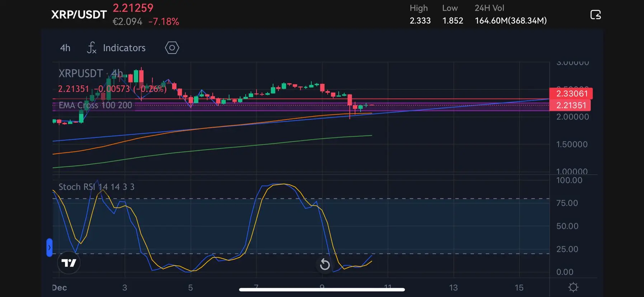Select the EMA Cross 100 200 legend

click(x=95, y=105)
